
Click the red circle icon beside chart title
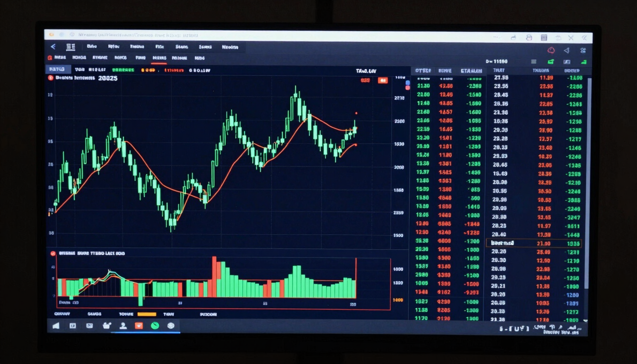50,78
